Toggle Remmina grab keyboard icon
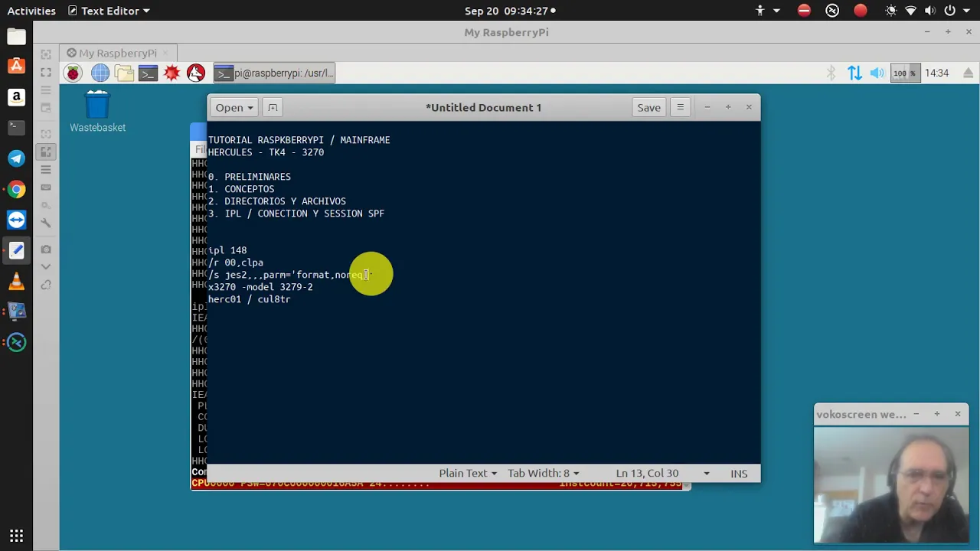The width and height of the screenshot is (980, 551). [46, 187]
